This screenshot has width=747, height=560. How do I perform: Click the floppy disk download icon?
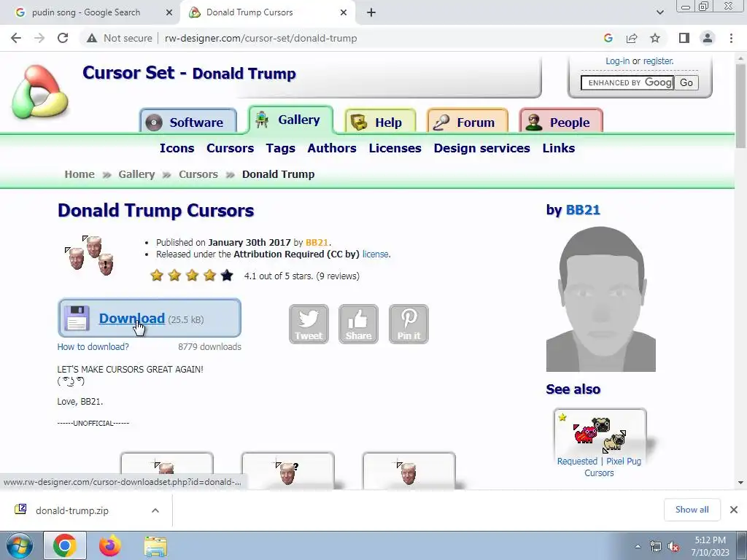[x=77, y=318]
